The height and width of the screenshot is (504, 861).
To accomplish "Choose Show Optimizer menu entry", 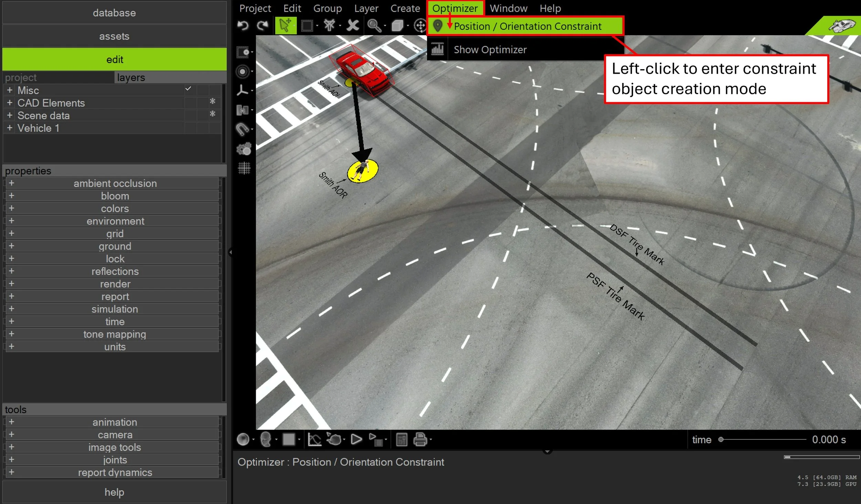I will (x=490, y=50).
